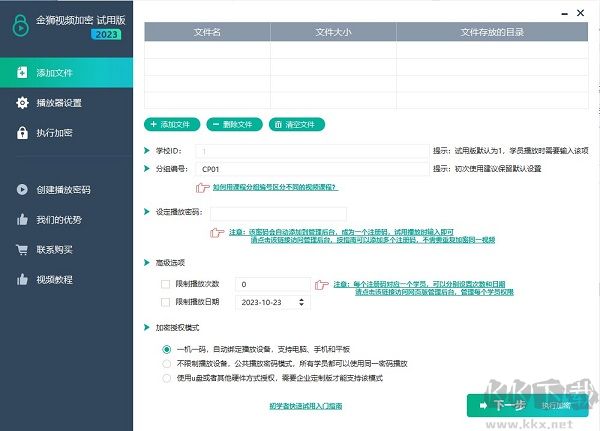Click the 文件大小 column header

coord(333,32)
